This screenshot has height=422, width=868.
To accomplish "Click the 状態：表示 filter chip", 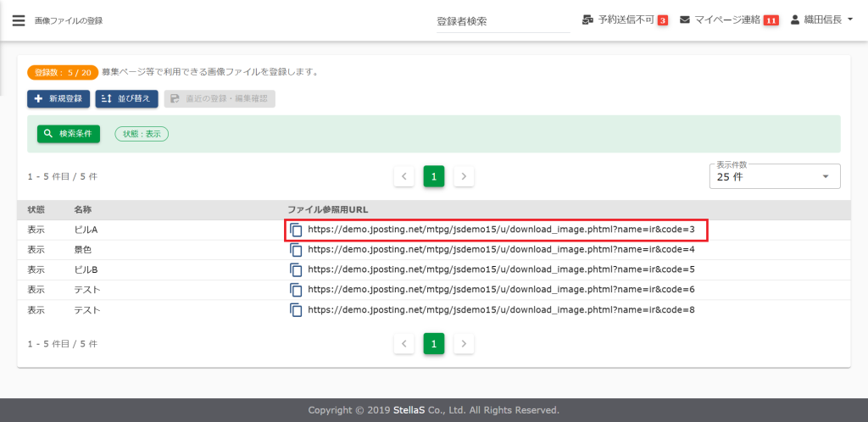I will [x=142, y=134].
